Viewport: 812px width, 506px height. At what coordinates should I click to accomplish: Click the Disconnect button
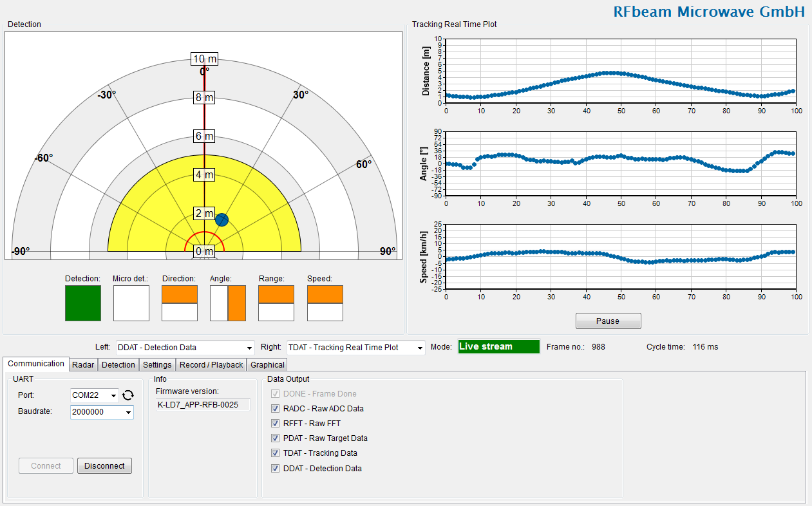point(104,466)
